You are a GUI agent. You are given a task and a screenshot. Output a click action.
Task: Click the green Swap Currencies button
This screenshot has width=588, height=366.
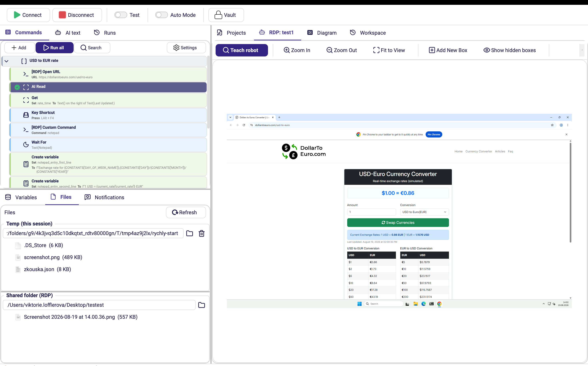coord(398,223)
